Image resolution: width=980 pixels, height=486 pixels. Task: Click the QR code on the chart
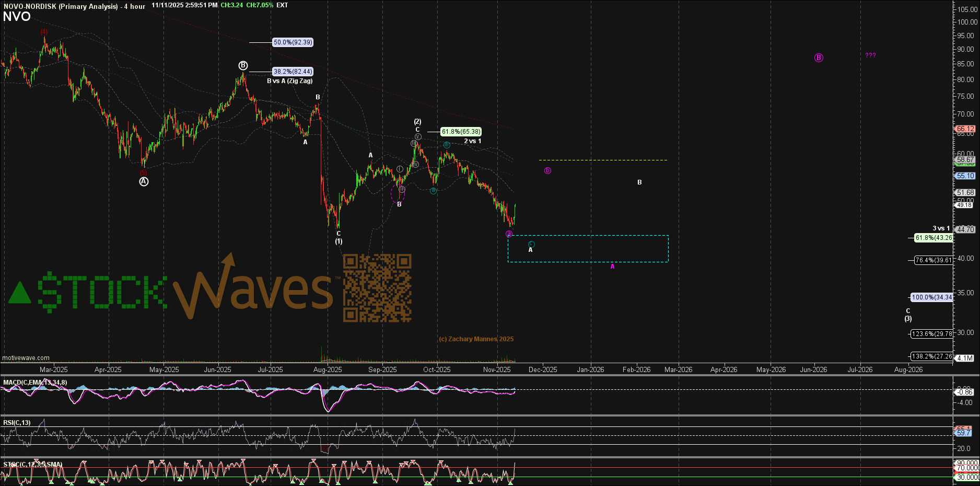tap(377, 288)
